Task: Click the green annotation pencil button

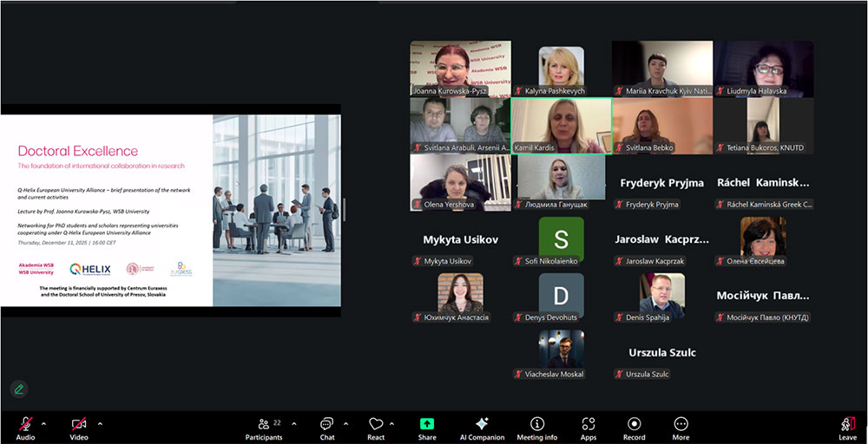Action: tap(18, 389)
